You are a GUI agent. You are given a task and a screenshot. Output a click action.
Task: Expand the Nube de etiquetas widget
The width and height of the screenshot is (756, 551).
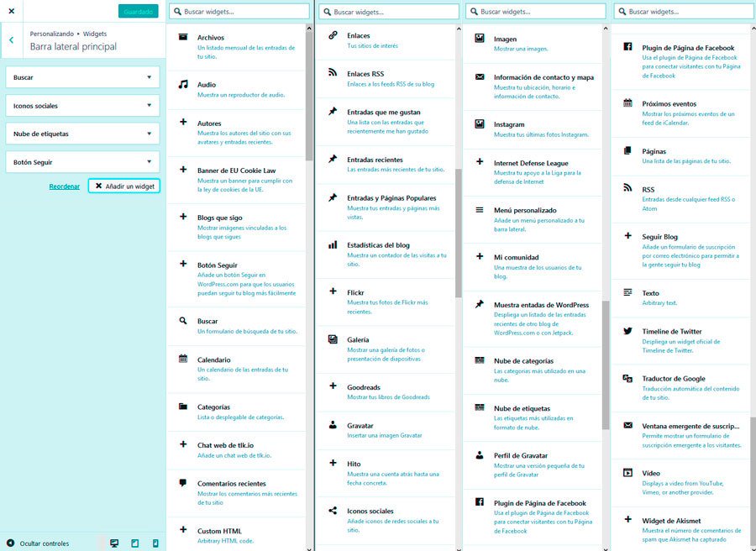pos(82,134)
